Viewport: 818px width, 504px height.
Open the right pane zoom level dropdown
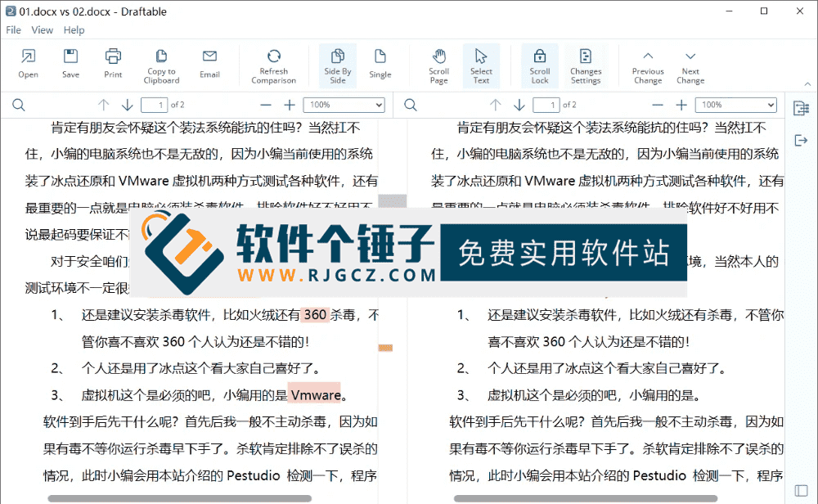click(x=735, y=105)
